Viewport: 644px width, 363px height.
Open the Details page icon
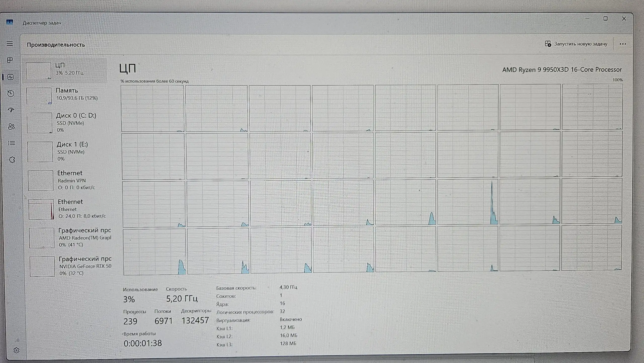pyautogui.click(x=12, y=143)
